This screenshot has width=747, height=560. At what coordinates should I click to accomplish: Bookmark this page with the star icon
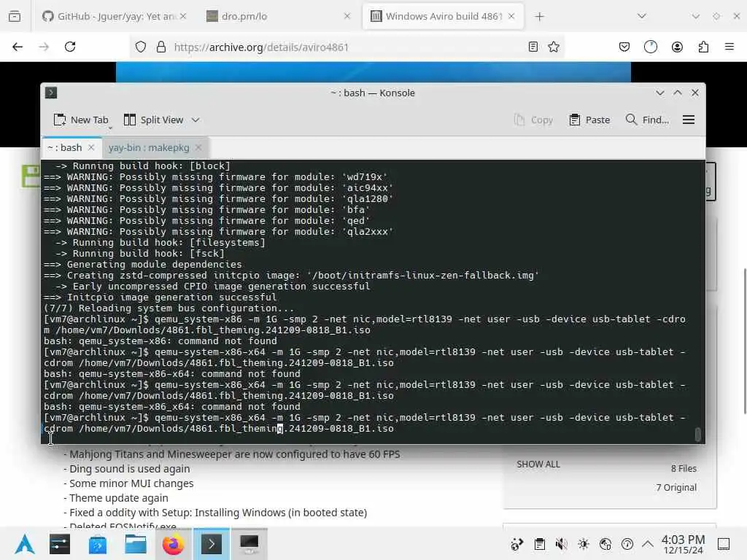tap(554, 47)
